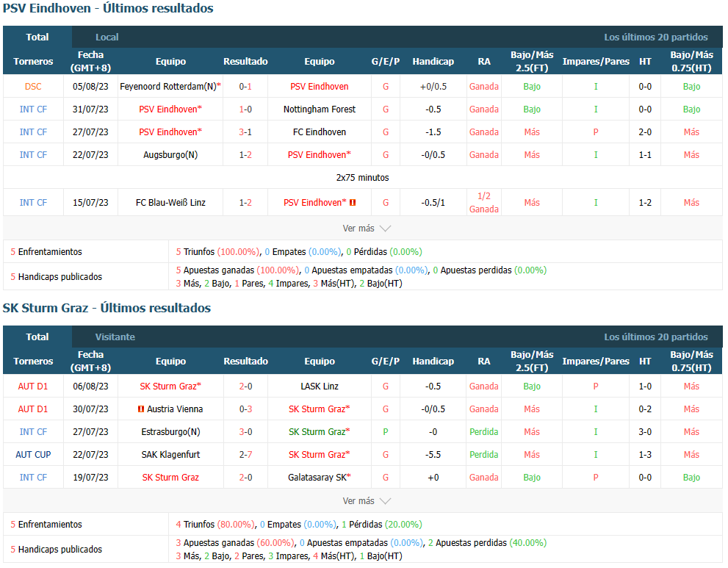728x568 pixels.
Task: Click result 2-0 versus LASK Linz
Action: click(245, 387)
